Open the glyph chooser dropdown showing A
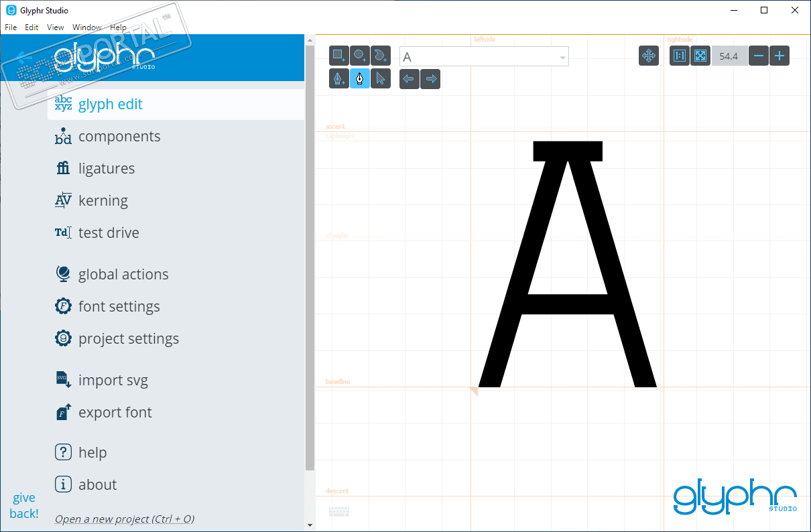Image resolution: width=811 pixels, height=532 pixels. (x=484, y=56)
